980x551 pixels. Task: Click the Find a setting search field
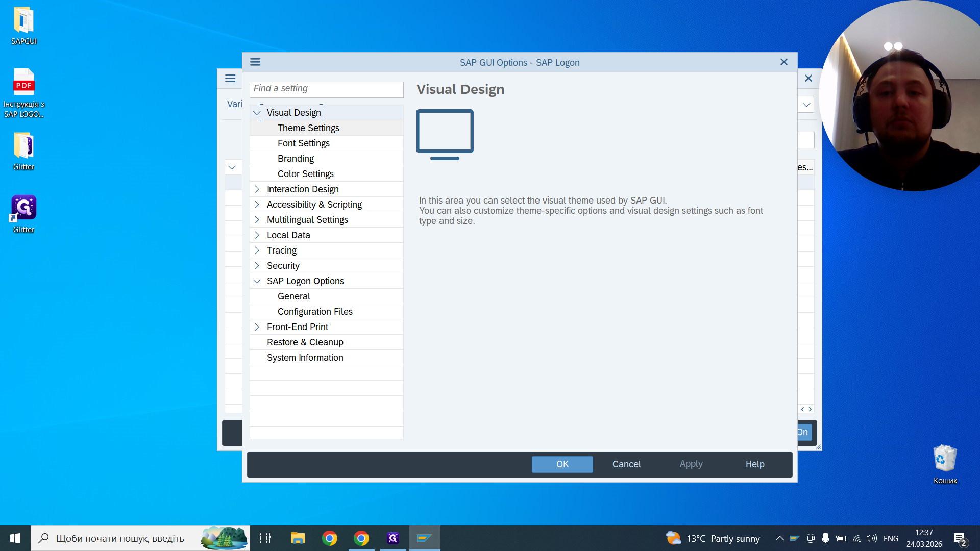[327, 89]
